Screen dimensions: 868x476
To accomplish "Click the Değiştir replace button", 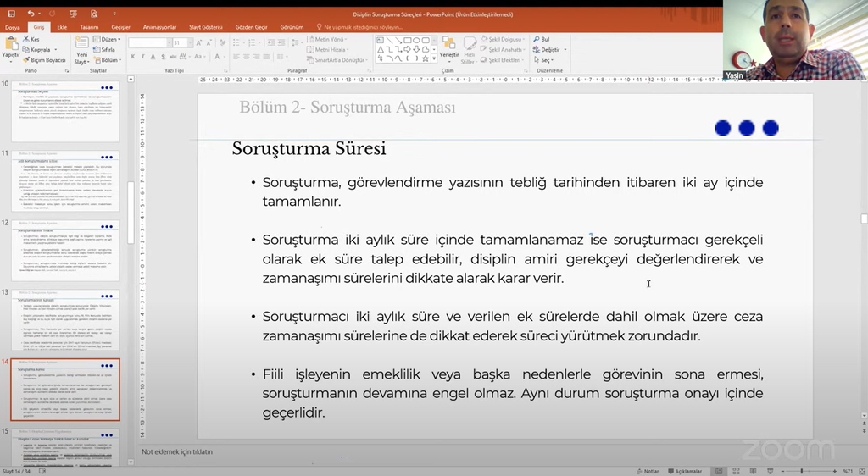I will 547,50.
